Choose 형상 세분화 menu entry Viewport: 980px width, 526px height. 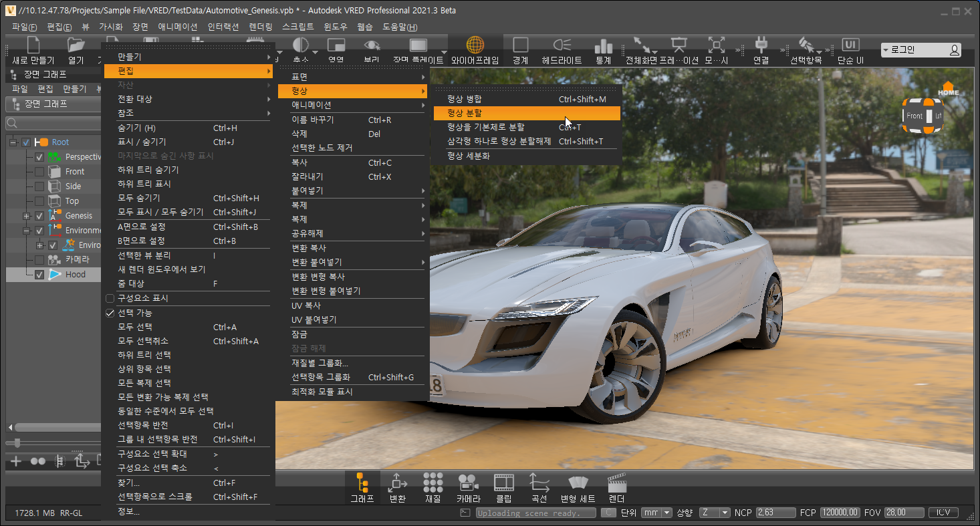click(x=468, y=156)
